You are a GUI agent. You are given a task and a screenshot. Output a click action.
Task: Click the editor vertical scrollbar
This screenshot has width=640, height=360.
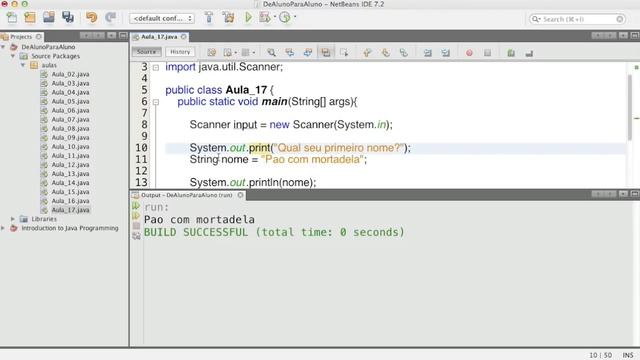(630, 106)
